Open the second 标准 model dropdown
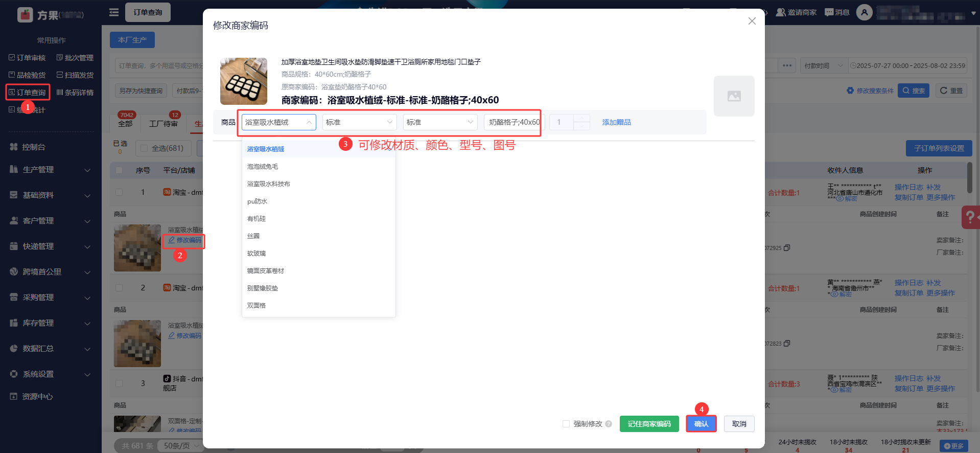This screenshot has height=453, width=980. point(440,122)
